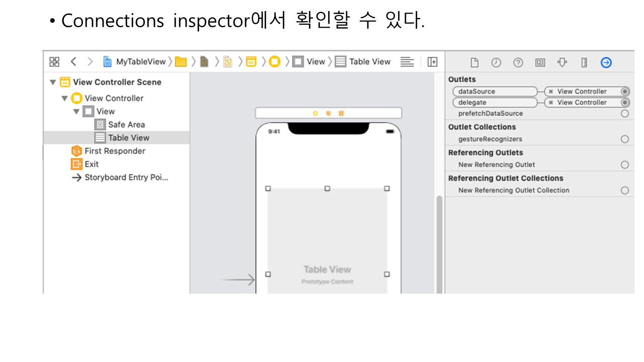
Task: Collapse the View Controller Scene triangle
Action: (x=53, y=82)
